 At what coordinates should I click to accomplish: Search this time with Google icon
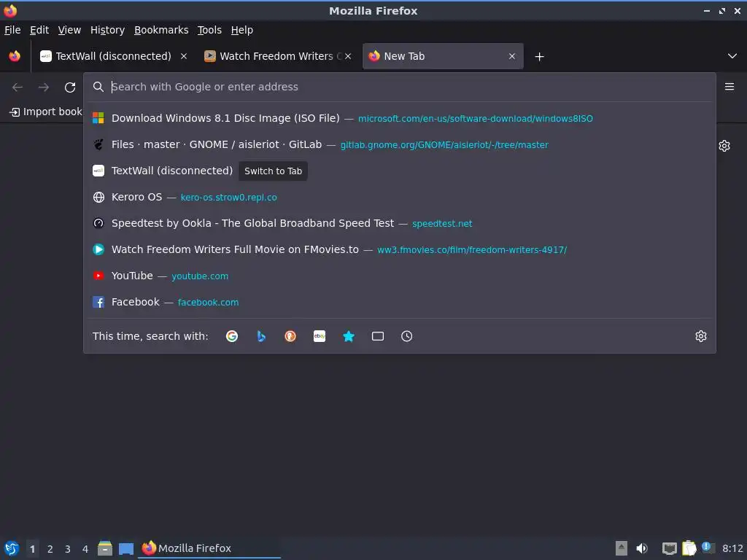click(232, 336)
